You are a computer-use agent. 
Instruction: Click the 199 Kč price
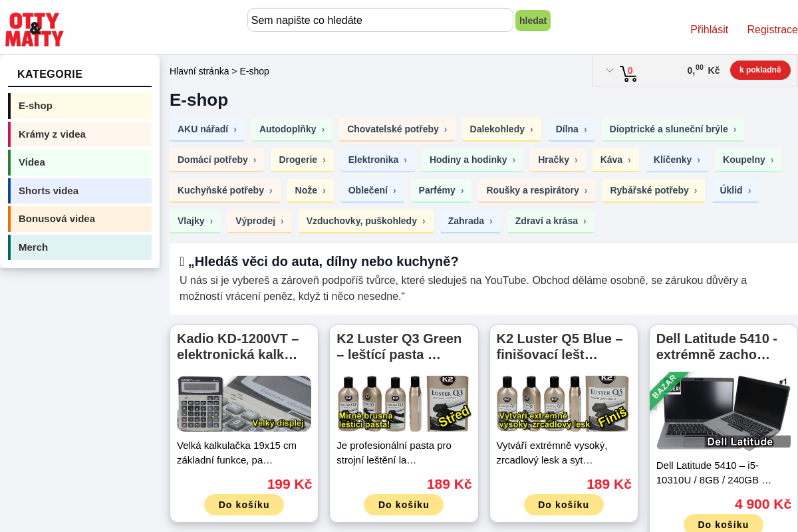click(x=289, y=484)
